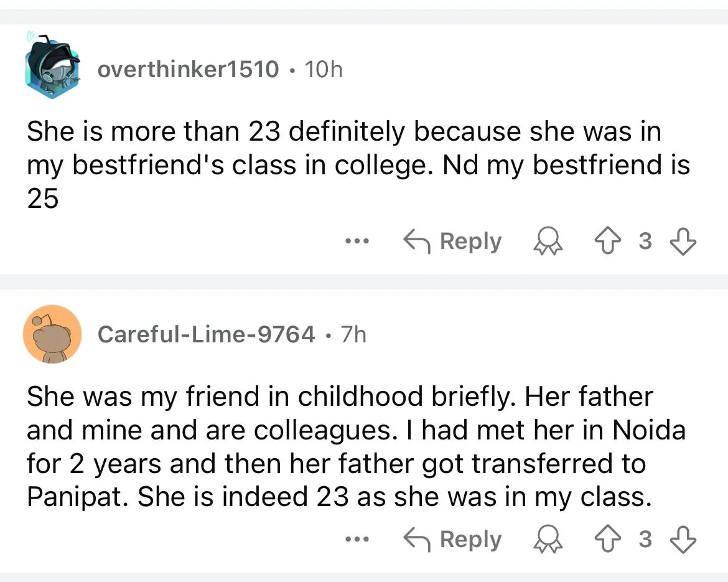Open more options for overthinker1510's comment

[x=358, y=241]
